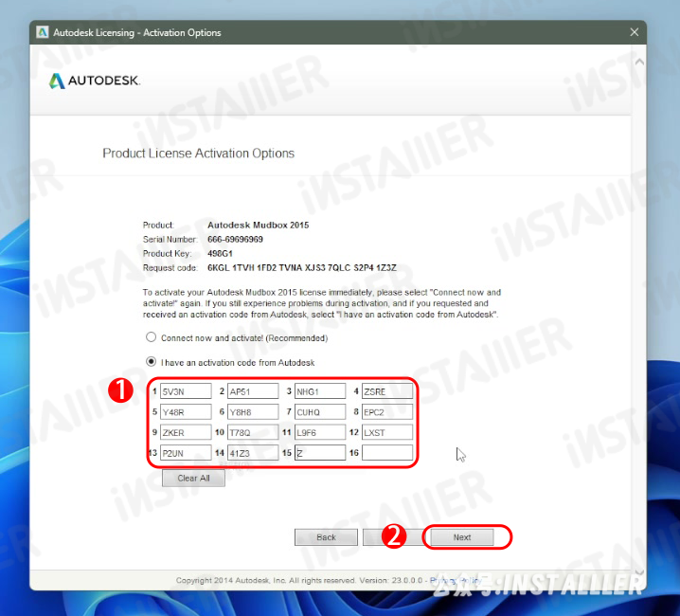
Task: Click activation code field 4 containing ZSRE
Action: [x=387, y=391]
